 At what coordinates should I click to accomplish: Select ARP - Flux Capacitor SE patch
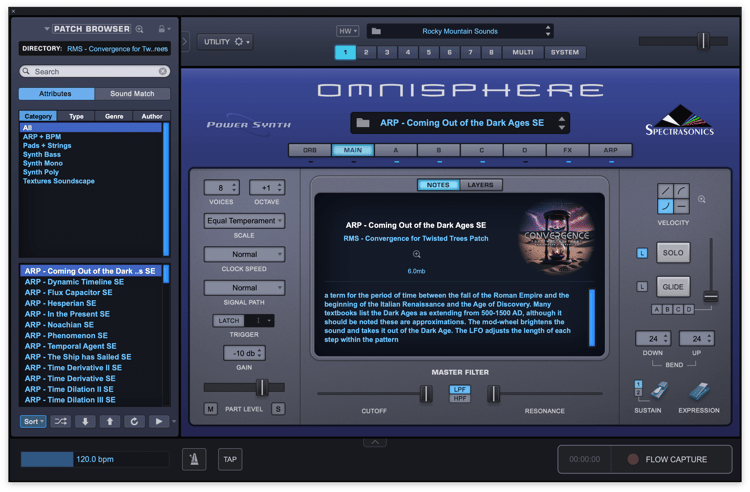coord(90,293)
